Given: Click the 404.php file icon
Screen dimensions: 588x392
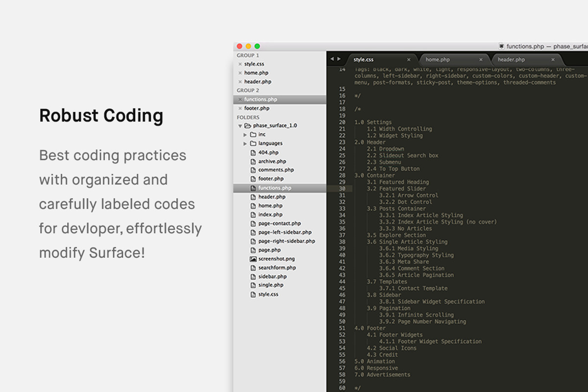Looking at the screenshot, I should pos(253,152).
